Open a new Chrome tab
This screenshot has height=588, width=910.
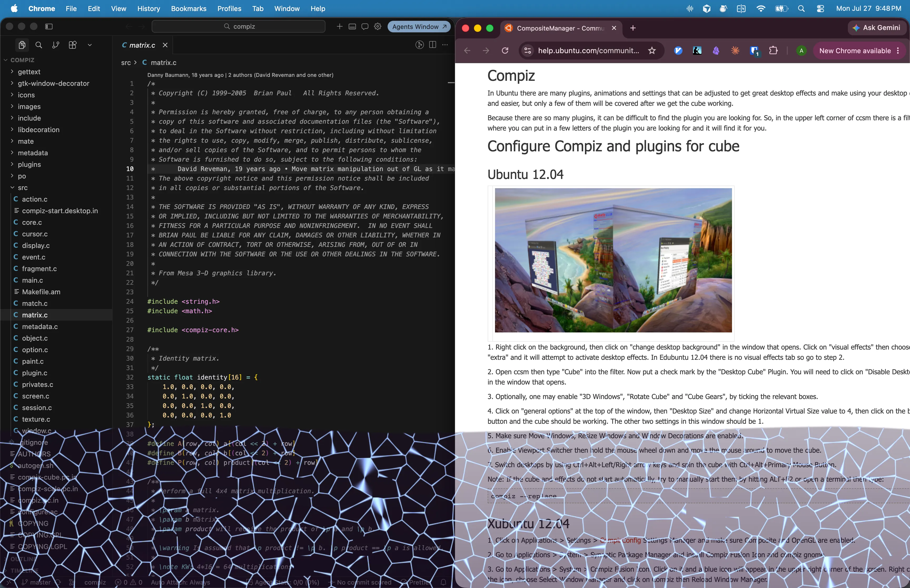click(x=633, y=28)
